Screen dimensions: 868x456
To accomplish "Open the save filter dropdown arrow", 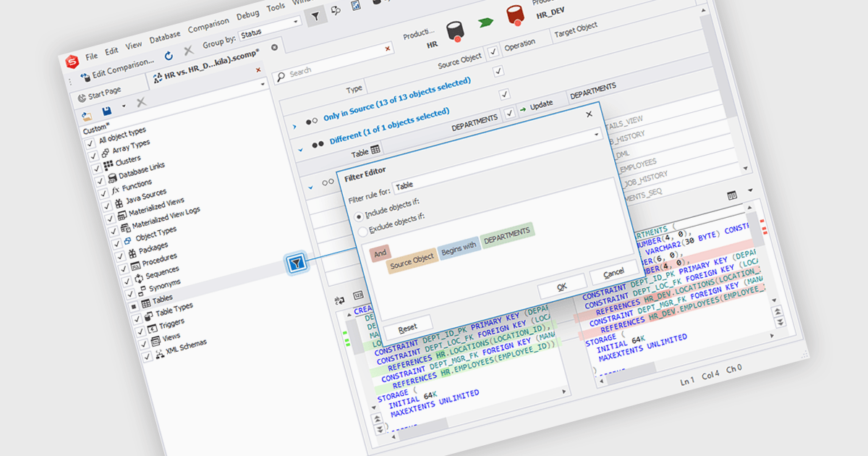I will pyautogui.click(x=123, y=106).
